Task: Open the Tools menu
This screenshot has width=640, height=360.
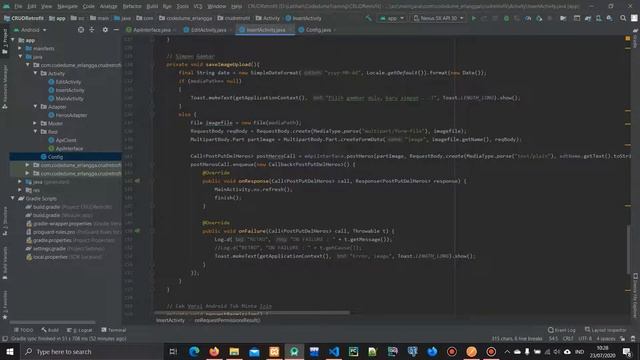Action: coord(182,6)
